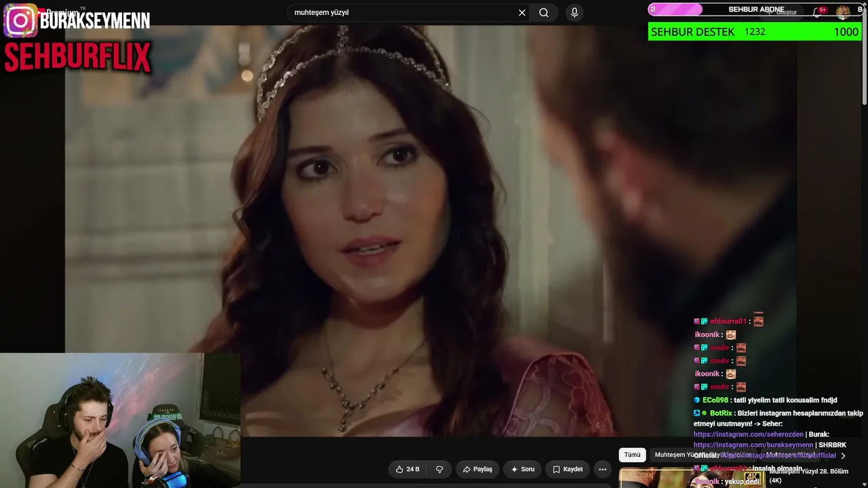Open the notifications bell showing 9+
This screenshot has width=868, height=488.
[x=818, y=12]
